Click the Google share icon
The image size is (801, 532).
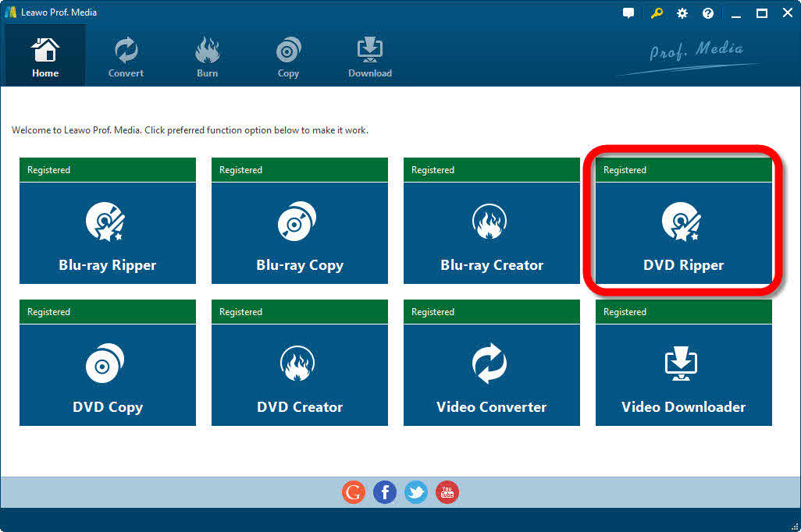pyautogui.click(x=354, y=492)
